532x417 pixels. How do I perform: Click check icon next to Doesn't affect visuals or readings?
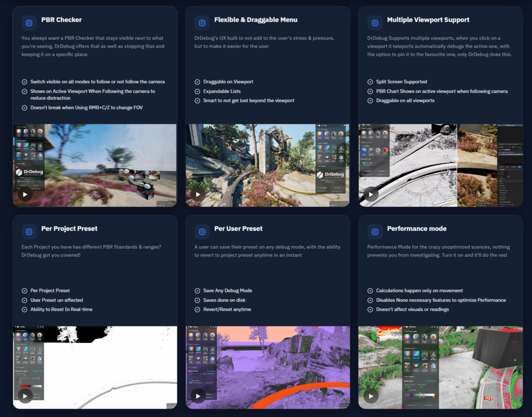[x=370, y=310]
